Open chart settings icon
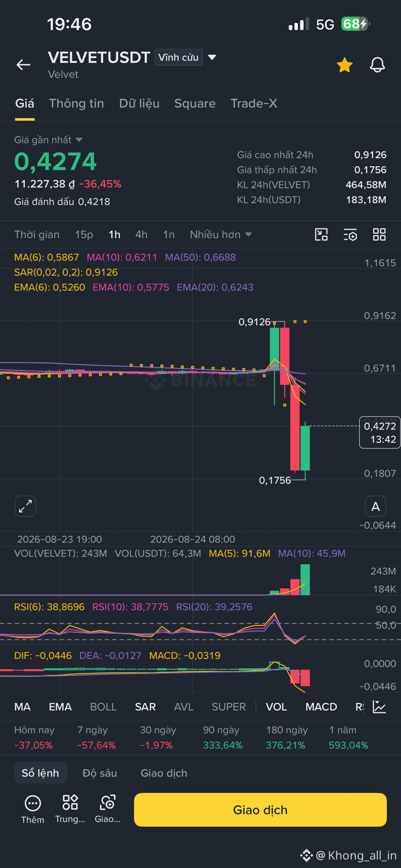The image size is (401, 868). (x=350, y=235)
